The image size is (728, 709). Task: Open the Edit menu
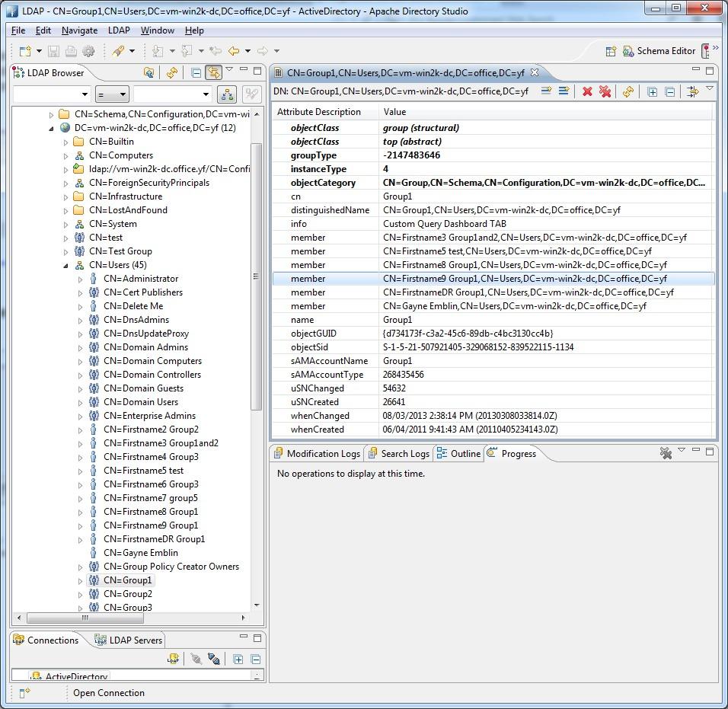pos(43,30)
